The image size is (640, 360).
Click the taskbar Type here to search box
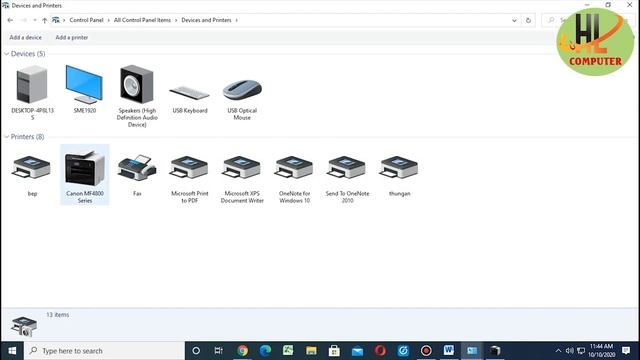pos(104,351)
